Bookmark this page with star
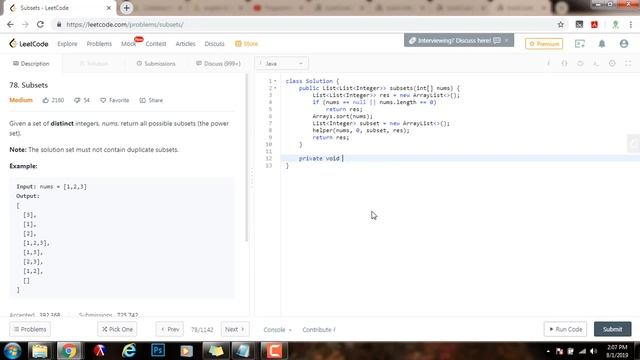 (560, 24)
